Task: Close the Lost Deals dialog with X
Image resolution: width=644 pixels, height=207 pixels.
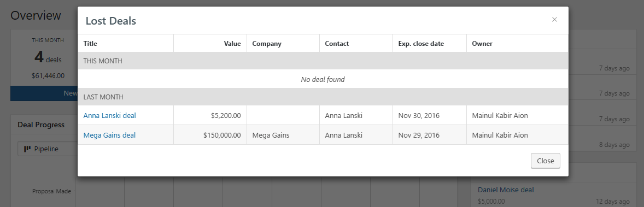Action: pos(554,19)
